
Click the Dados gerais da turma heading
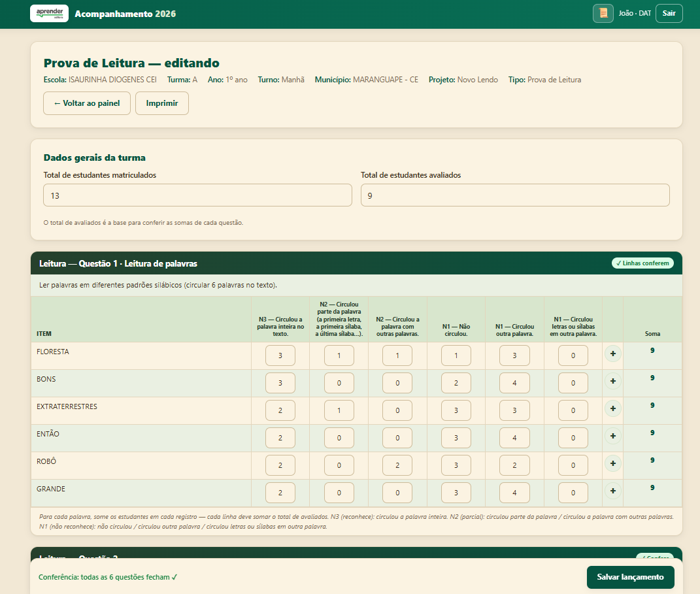click(x=95, y=157)
